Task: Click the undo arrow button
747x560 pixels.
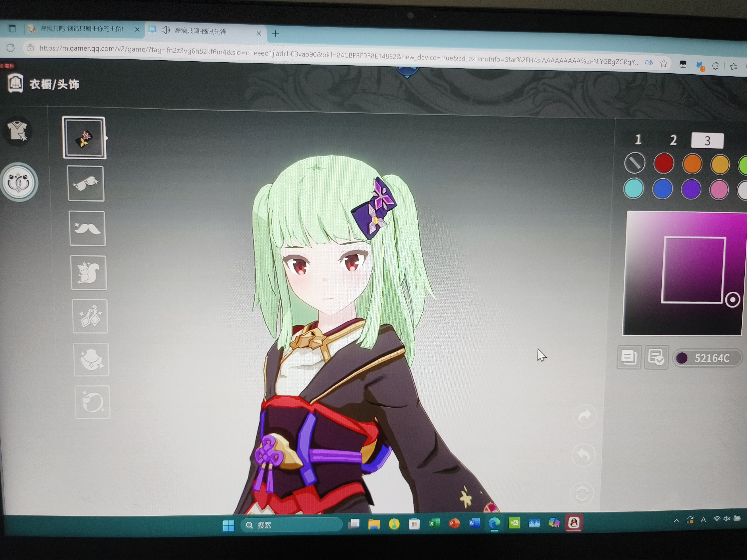Action: [x=584, y=455]
